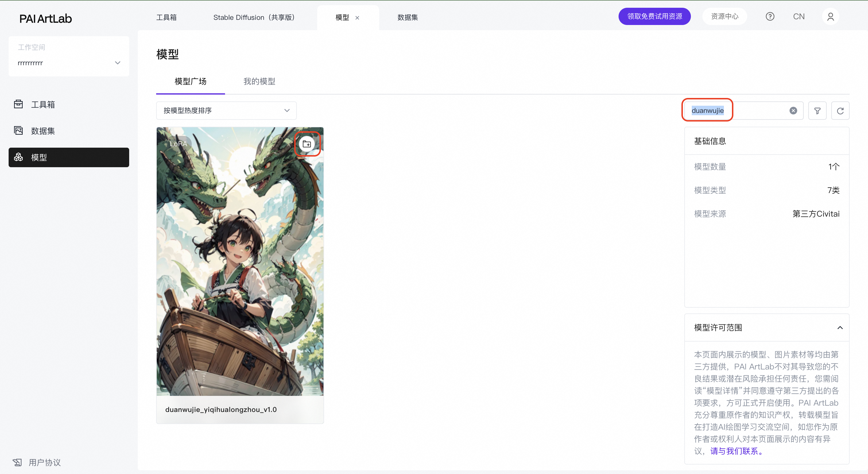Click the dragon boat model thumbnail

(240, 261)
